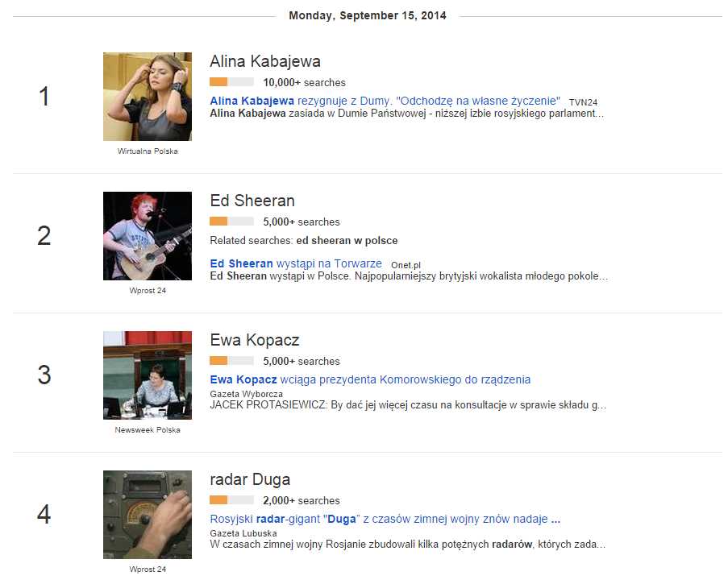Click the Onet.pl source label
Screen dimensions: 728x580
pyautogui.click(x=406, y=265)
